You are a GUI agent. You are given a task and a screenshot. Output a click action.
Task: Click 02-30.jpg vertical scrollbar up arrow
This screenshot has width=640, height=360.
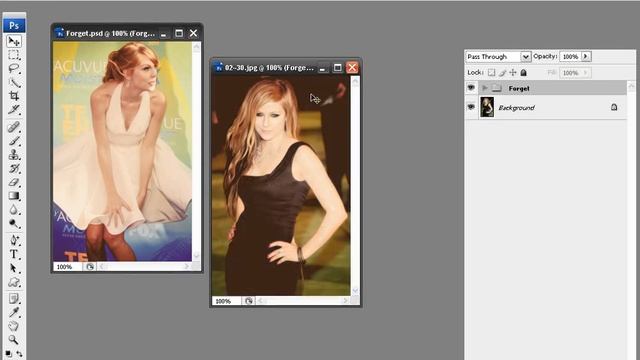[x=355, y=81]
